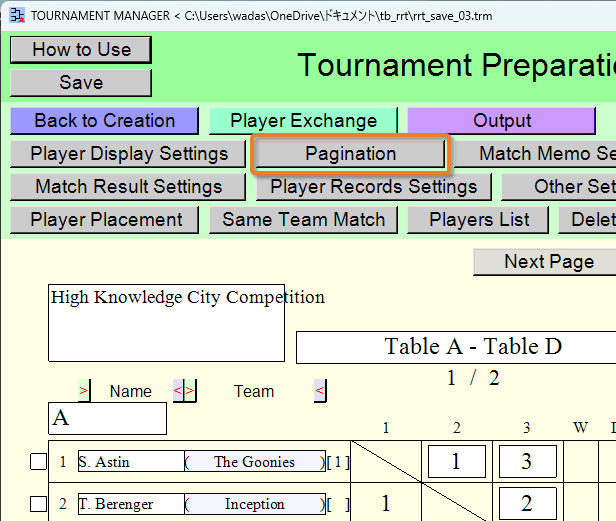The image size is (616, 521).
Task: Click T. Berenger's result 1 against opponent 1
Action: 386,504
